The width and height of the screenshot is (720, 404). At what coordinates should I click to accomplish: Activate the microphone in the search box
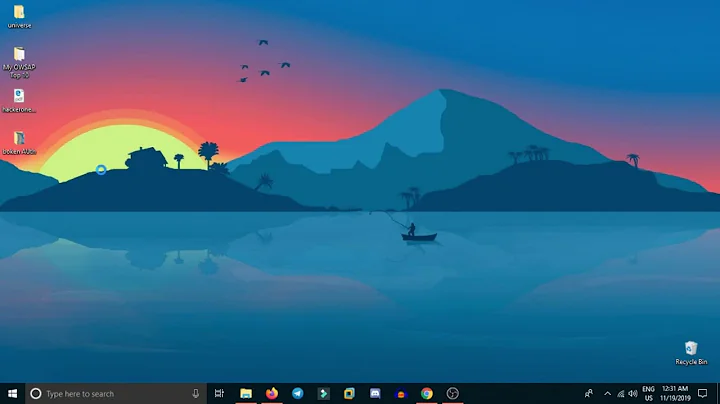[x=196, y=393]
